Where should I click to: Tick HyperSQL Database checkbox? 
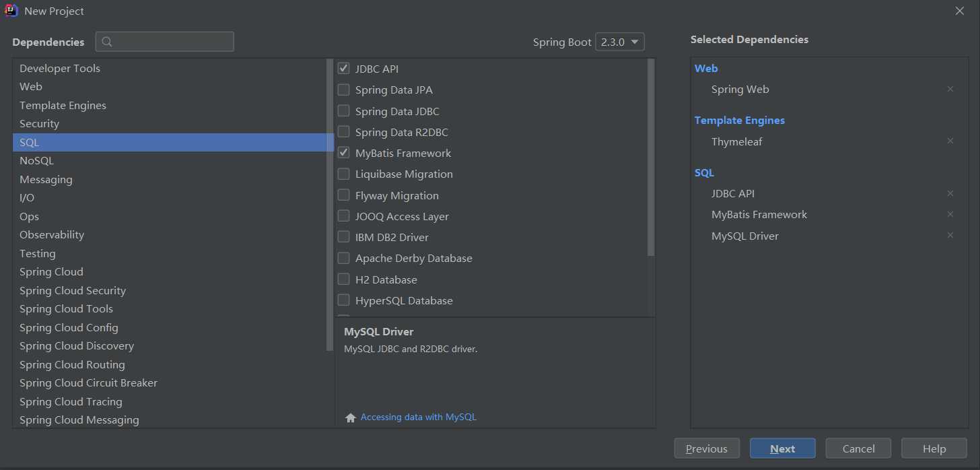(x=343, y=300)
